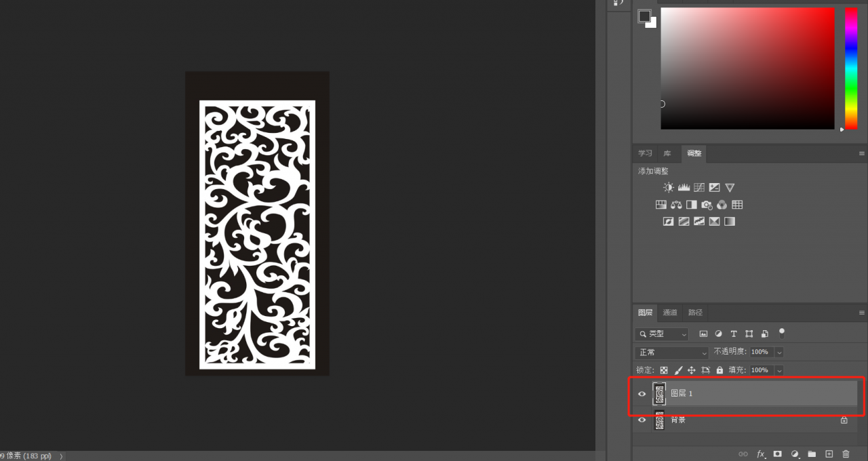868x461 pixels.
Task: Hide the 背景 layer eye icon
Action: tap(642, 420)
